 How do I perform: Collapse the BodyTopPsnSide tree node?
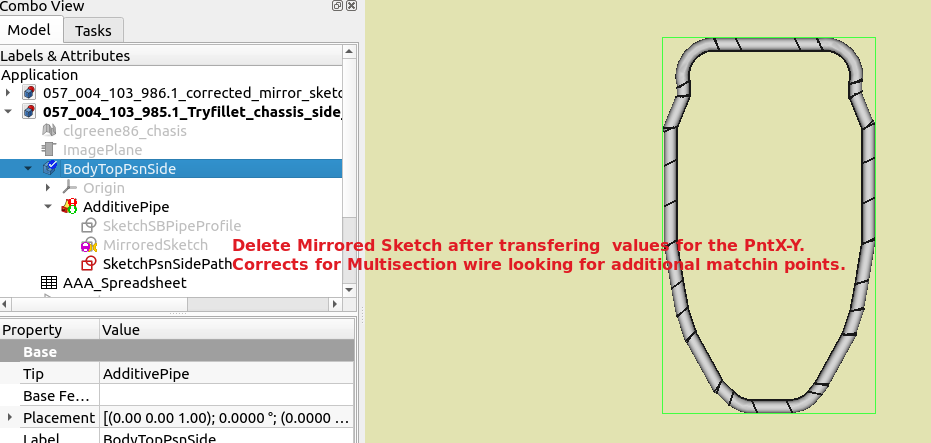28,169
